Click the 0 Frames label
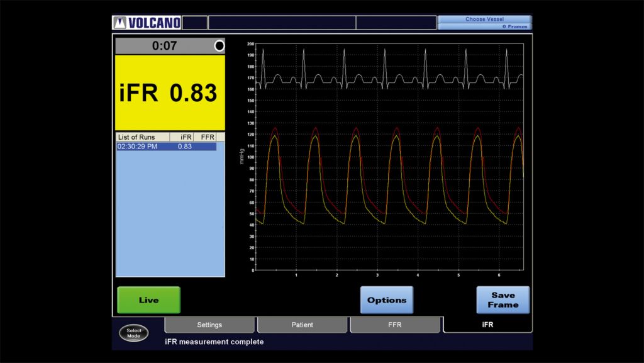This screenshot has width=644, height=363. (514, 26)
